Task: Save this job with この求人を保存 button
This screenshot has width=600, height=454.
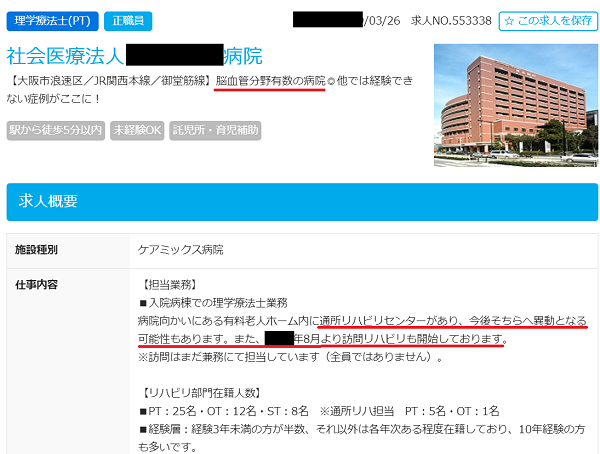Action: [548, 21]
